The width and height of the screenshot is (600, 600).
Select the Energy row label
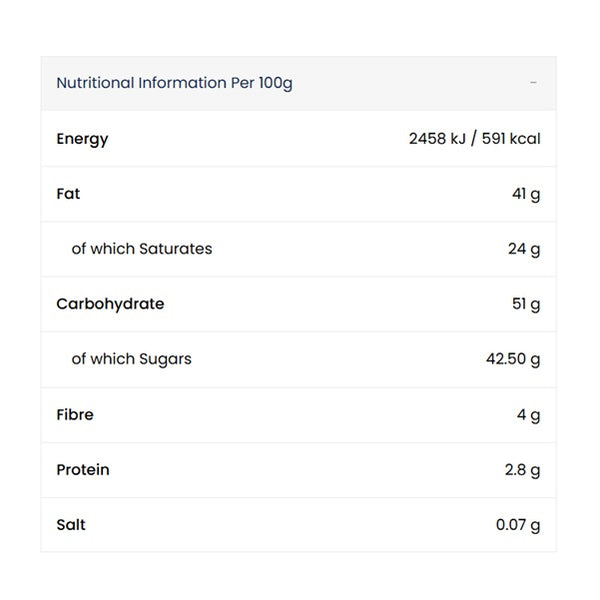[82, 139]
